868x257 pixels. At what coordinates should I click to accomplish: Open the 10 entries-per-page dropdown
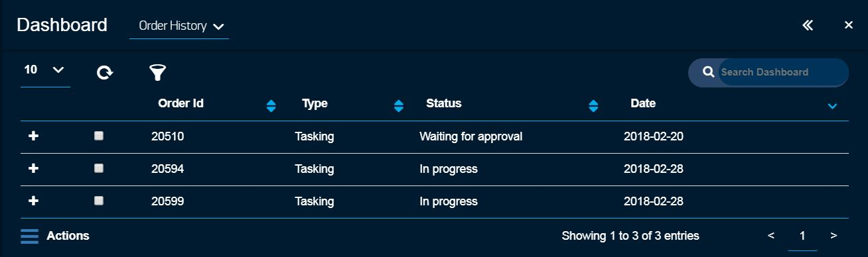pyautogui.click(x=45, y=70)
